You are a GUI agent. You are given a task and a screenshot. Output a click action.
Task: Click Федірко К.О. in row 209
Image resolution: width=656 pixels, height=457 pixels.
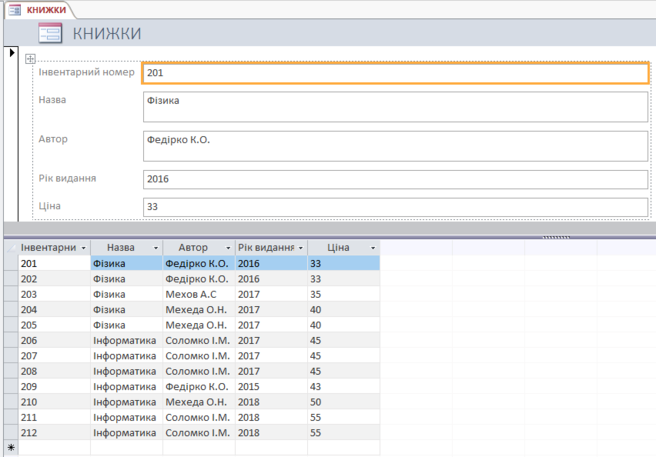click(199, 386)
